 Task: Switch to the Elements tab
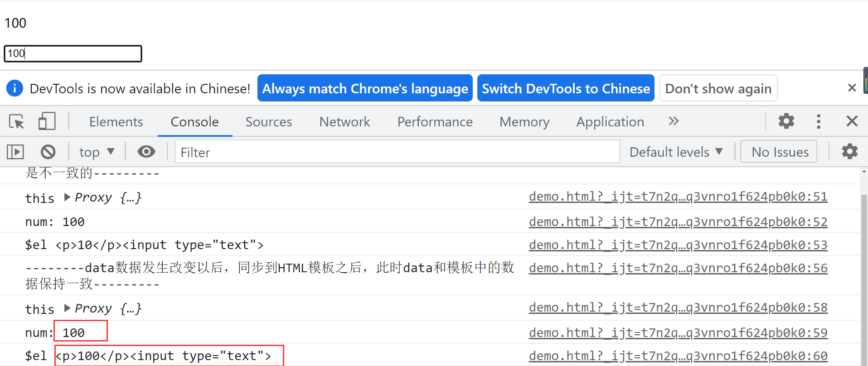coord(116,121)
